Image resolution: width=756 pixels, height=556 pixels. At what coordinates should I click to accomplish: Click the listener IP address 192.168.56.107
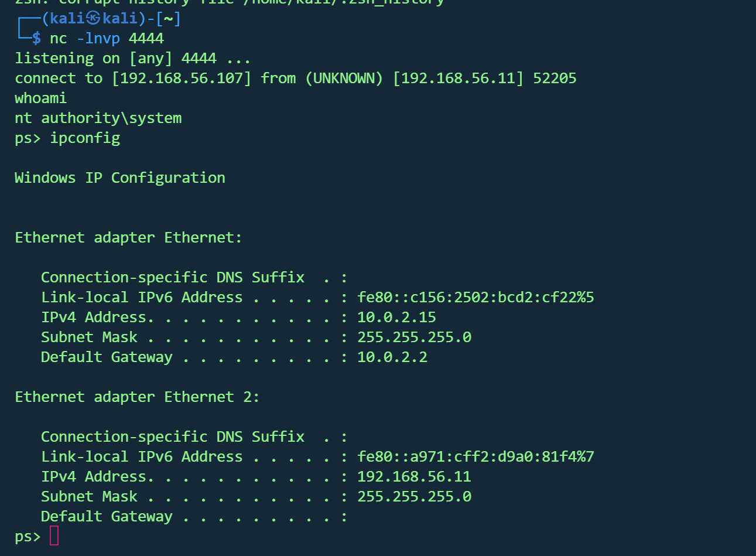tap(182, 79)
